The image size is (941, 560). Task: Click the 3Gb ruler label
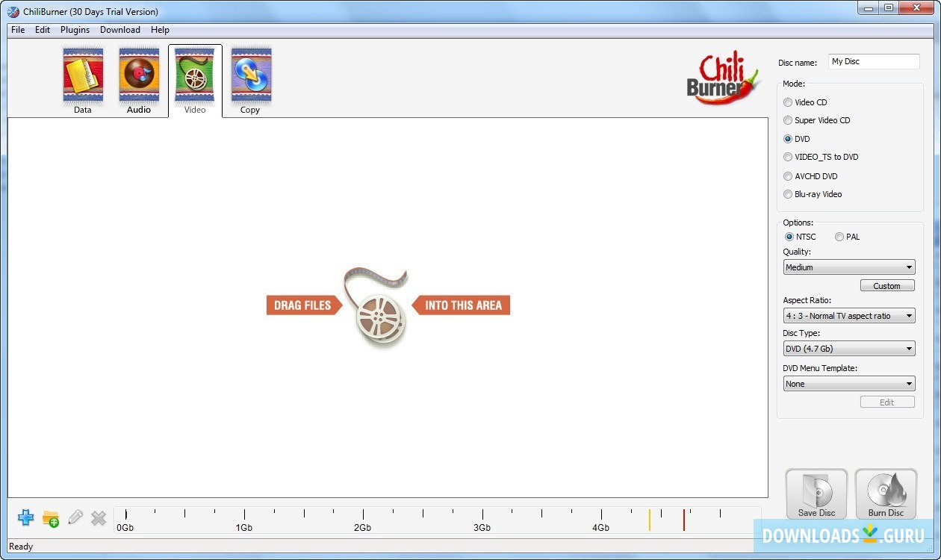(482, 528)
